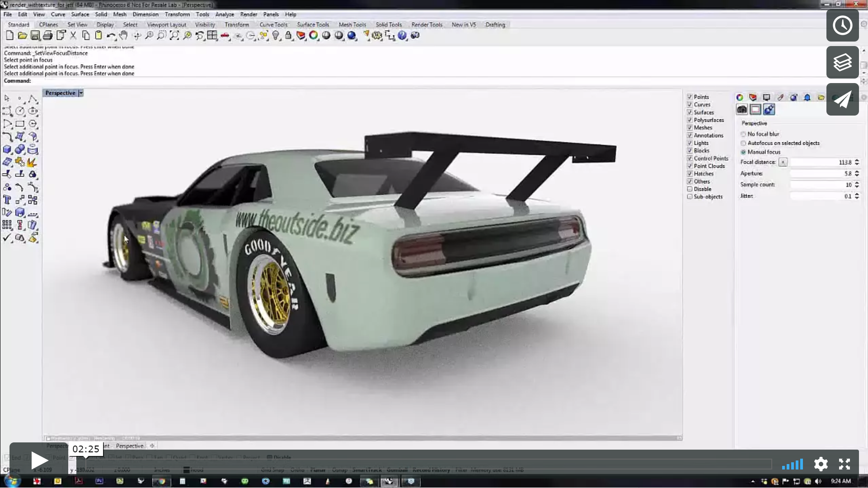Adjust the Aperture spinner arrows
This screenshot has width=868, height=488.
pyautogui.click(x=857, y=173)
